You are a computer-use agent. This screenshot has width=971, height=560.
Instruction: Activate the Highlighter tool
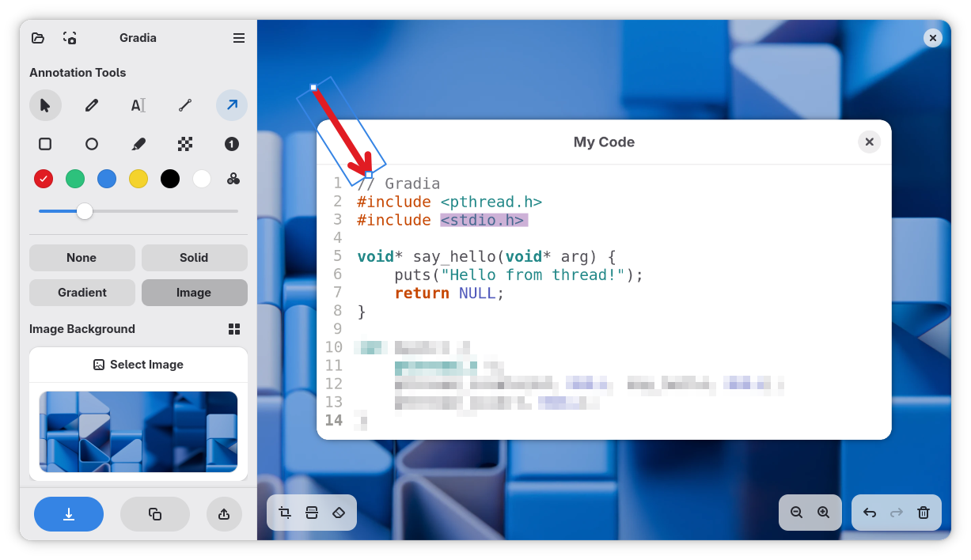138,144
